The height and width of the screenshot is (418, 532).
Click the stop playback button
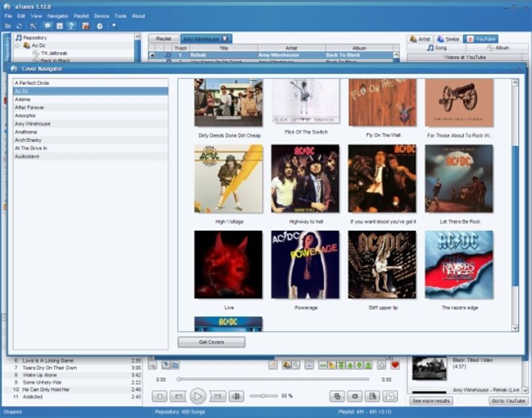coord(160,396)
